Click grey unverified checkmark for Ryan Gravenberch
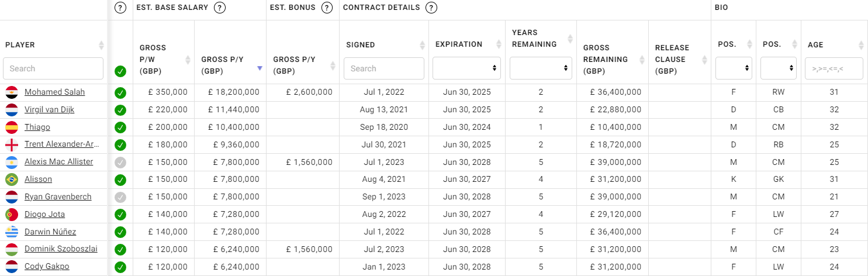Screen dimensions: 868x276 click(120, 197)
